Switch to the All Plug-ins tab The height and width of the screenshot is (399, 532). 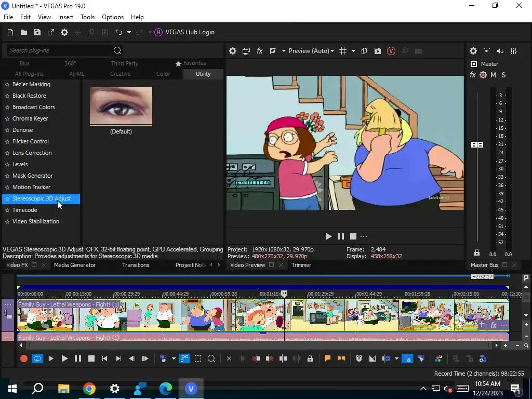pos(29,74)
